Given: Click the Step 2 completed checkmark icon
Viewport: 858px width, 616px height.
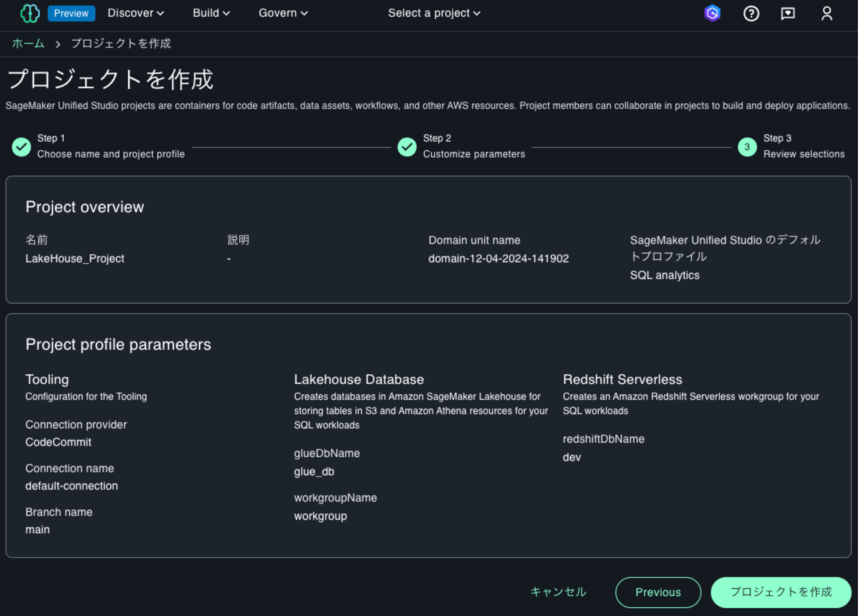Looking at the screenshot, I should tap(407, 147).
